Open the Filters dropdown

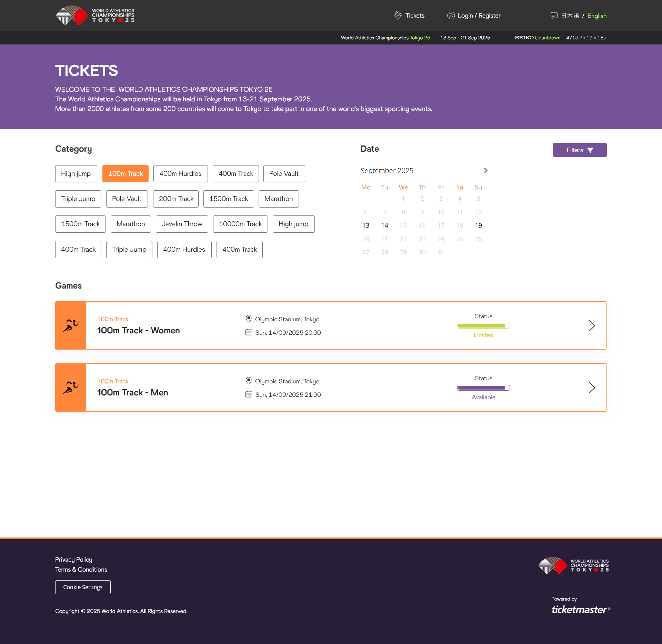pos(580,150)
